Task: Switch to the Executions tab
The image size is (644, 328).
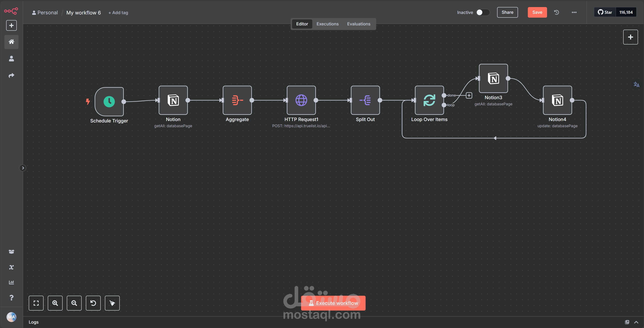Action: (328, 24)
